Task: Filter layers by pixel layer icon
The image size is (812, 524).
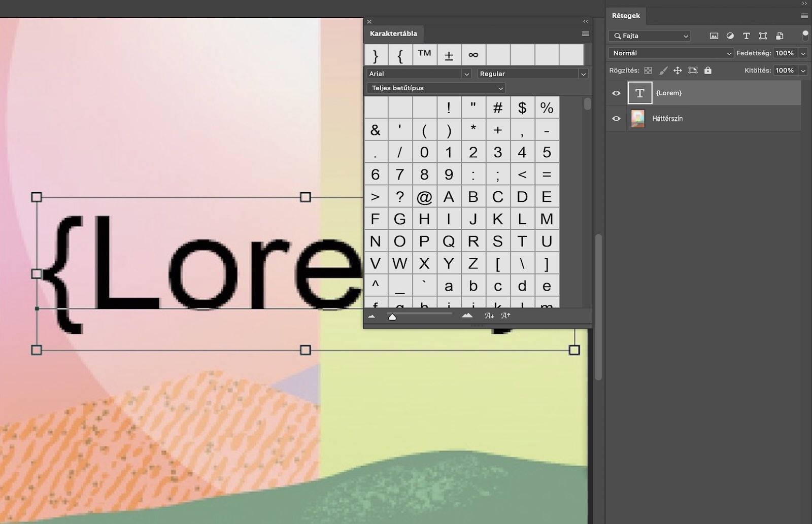Action: 714,36
